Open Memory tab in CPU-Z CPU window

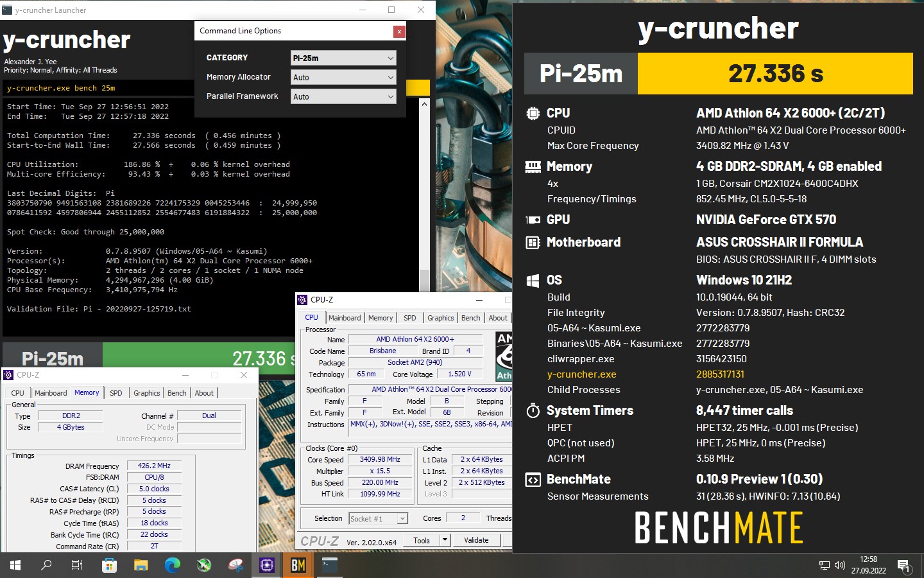[x=381, y=318]
